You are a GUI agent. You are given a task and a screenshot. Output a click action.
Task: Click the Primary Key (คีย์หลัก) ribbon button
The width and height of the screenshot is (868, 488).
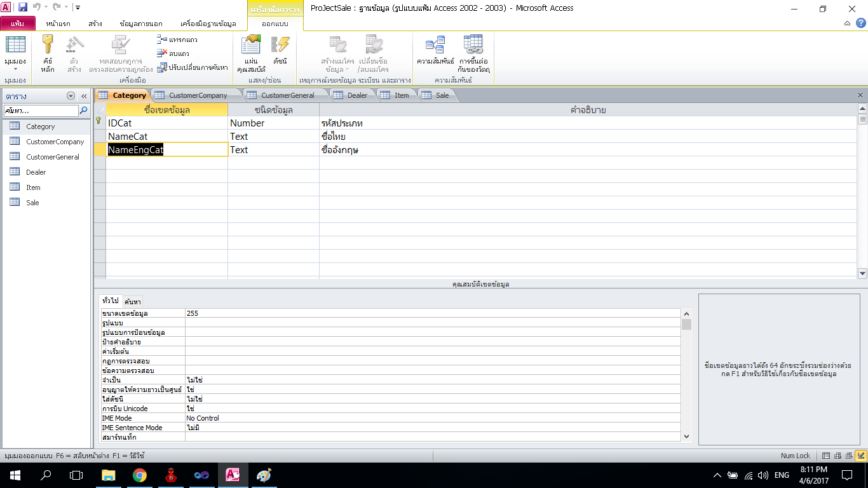point(48,55)
